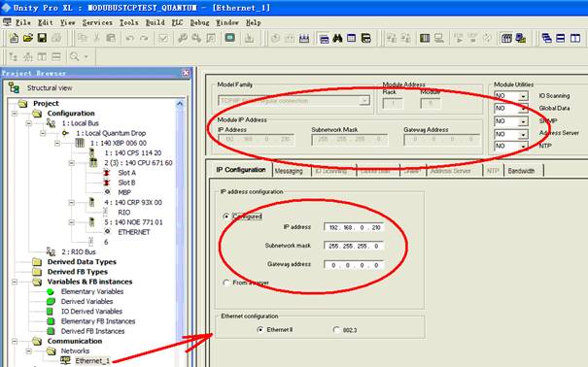
Task: Open the IO Scanning NO dropdown
Action: click(x=523, y=96)
